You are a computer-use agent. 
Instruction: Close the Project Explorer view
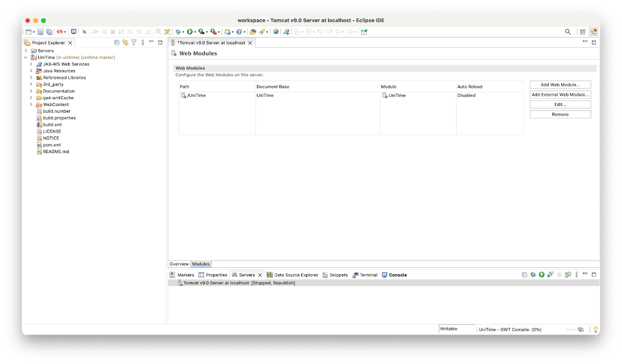pos(70,43)
